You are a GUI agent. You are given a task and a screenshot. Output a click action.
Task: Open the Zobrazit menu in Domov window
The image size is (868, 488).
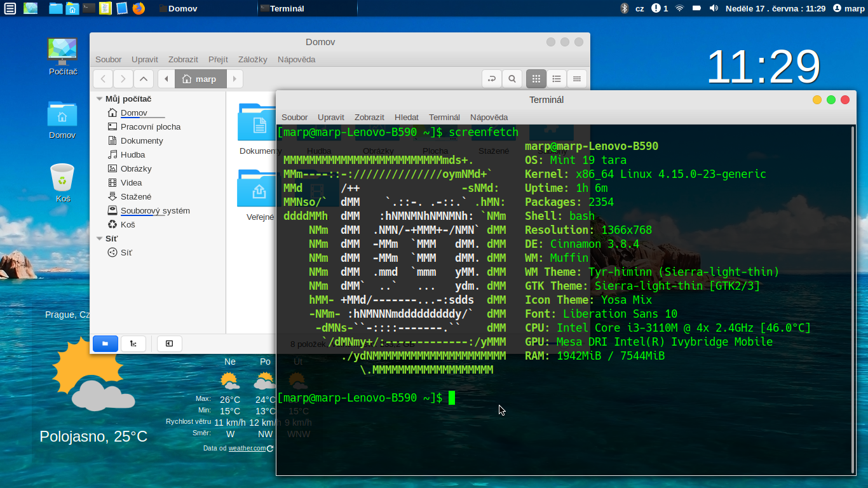tap(184, 59)
